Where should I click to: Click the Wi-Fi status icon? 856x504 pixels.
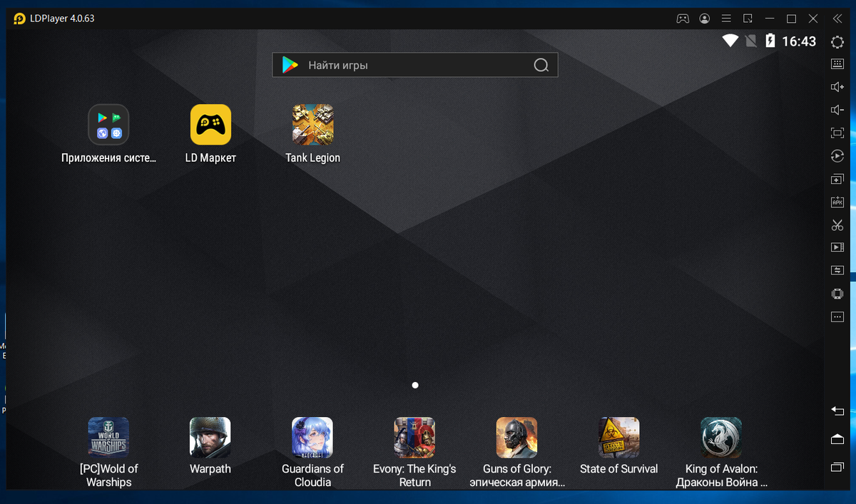pyautogui.click(x=730, y=41)
